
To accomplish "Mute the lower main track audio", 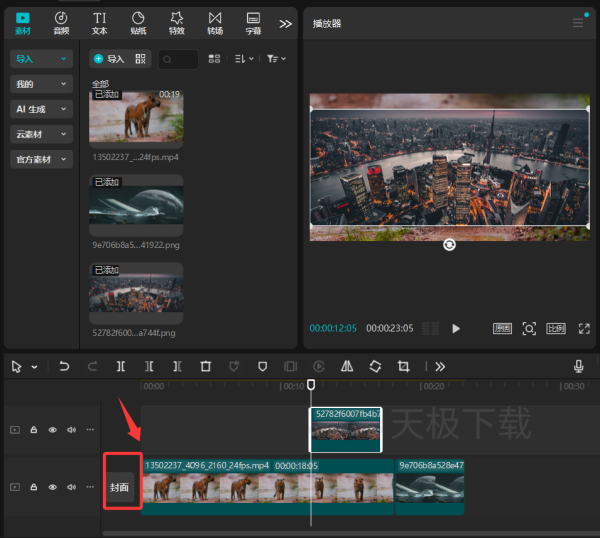I will [72, 487].
